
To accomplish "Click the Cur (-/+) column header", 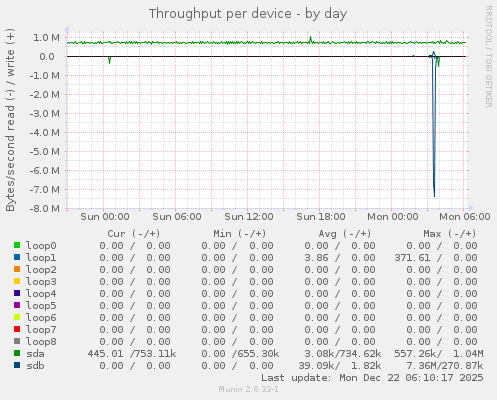I will [134, 234].
